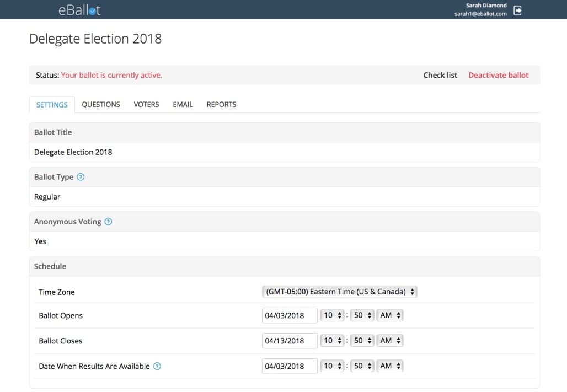Screen dimensions: 567x392
Task: Open the REPORTS tab
Action: (221, 104)
